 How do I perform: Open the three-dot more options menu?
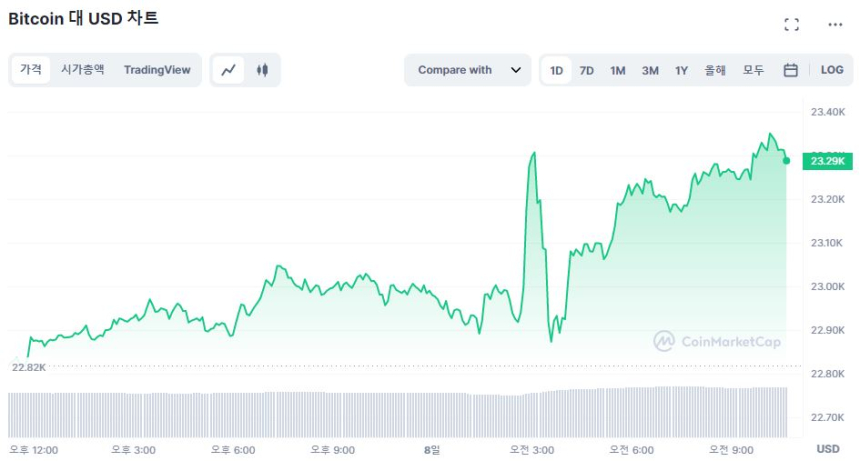835,25
